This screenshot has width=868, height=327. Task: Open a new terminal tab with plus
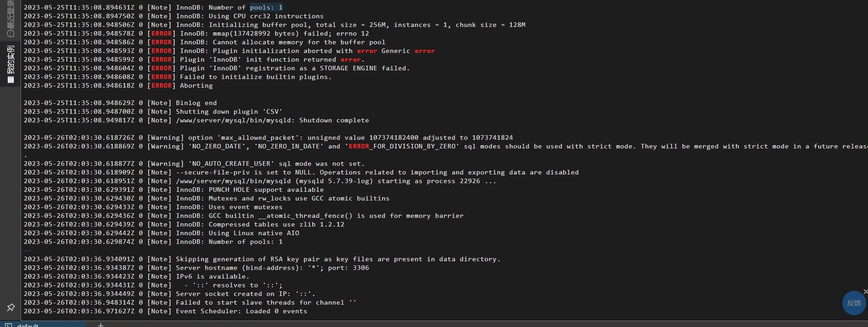(101, 325)
